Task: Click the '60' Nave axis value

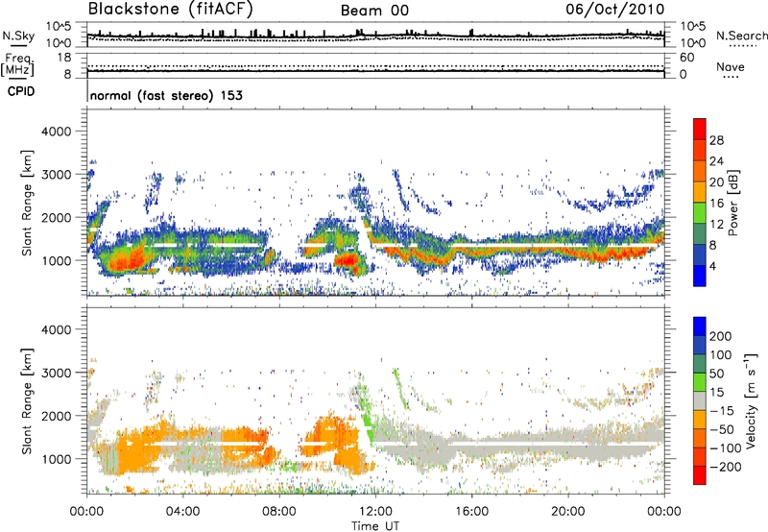Action: coord(686,58)
